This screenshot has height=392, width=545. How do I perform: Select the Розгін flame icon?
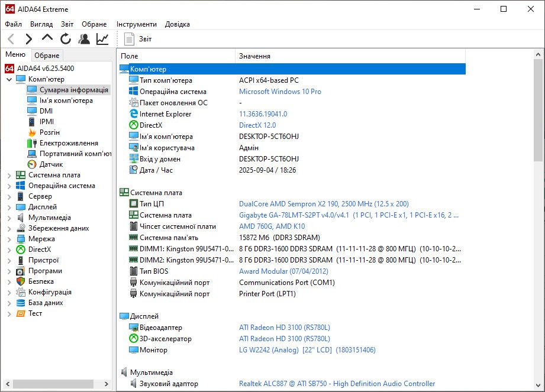tap(32, 132)
